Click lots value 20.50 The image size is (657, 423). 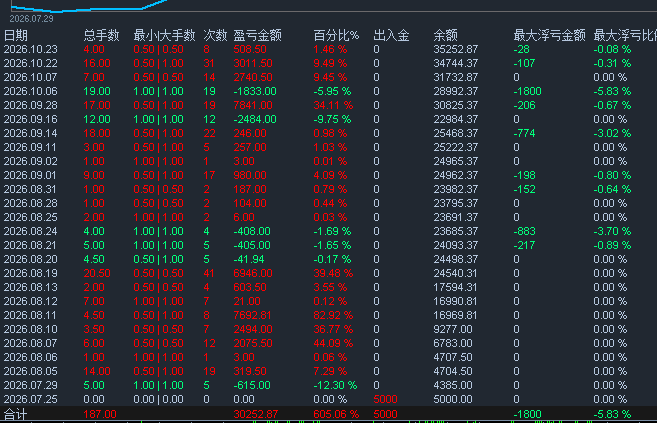(97, 273)
